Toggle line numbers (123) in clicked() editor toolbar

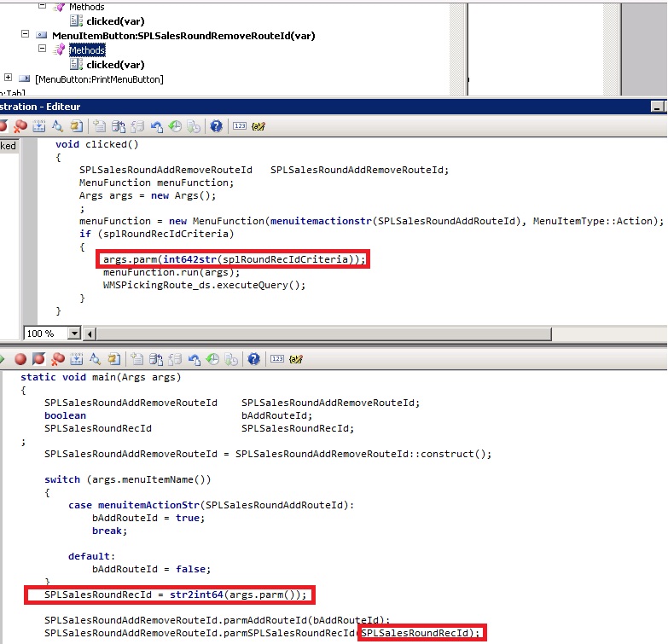[x=240, y=126]
